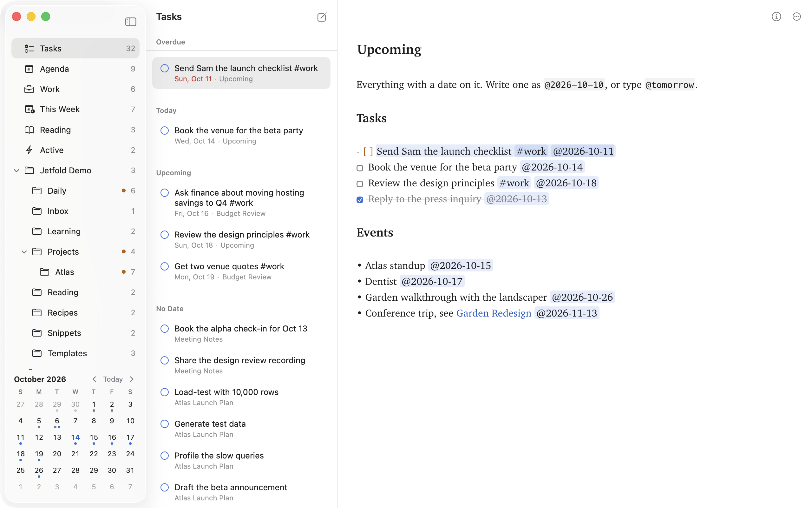812x508 pixels.
Task: Select October 26 in the mini calendar
Action: pos(39,470)
